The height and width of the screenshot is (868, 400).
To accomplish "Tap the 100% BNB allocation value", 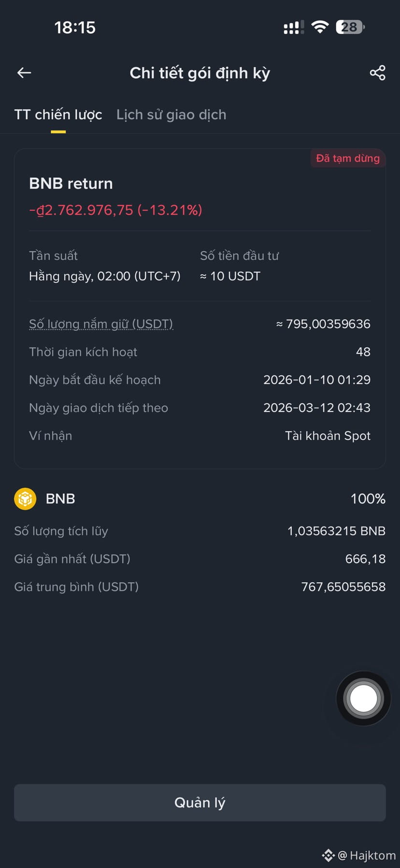I will tap(368, 499).
